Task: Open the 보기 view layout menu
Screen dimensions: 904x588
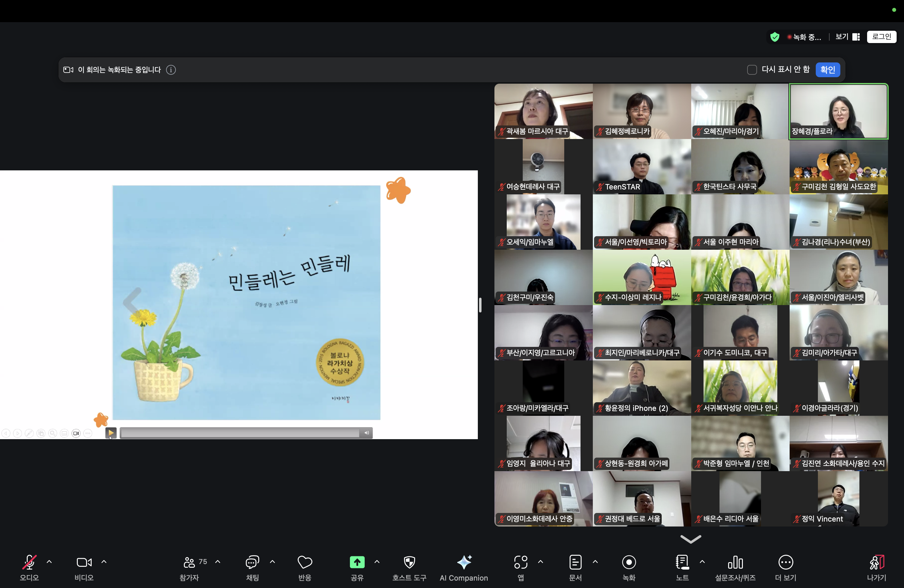Action: (x=848, y=37)
